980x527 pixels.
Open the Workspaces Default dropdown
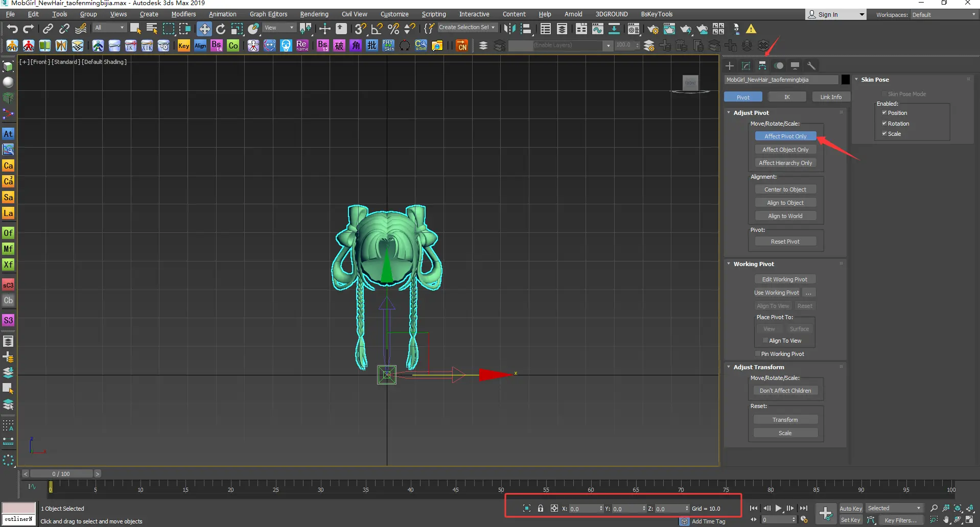click(x=944, y=15)
